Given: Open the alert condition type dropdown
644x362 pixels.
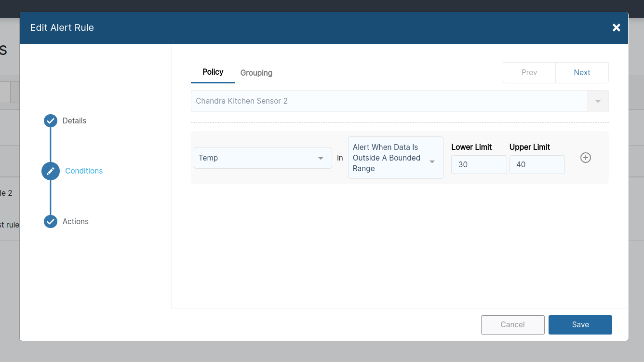Looking at the screenshot, I should coord(395,158).
